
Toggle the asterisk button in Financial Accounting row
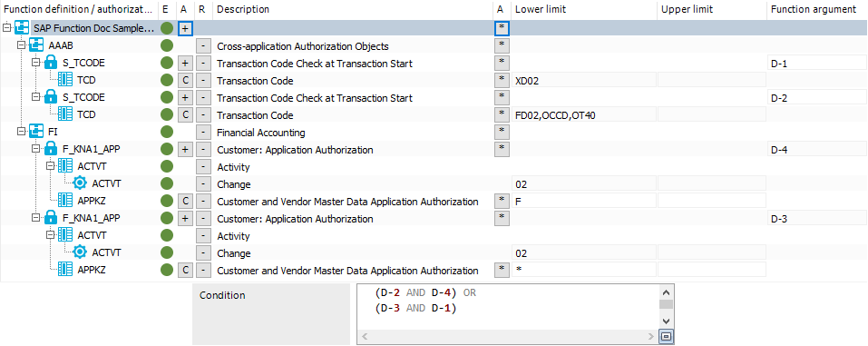point(502,132)
